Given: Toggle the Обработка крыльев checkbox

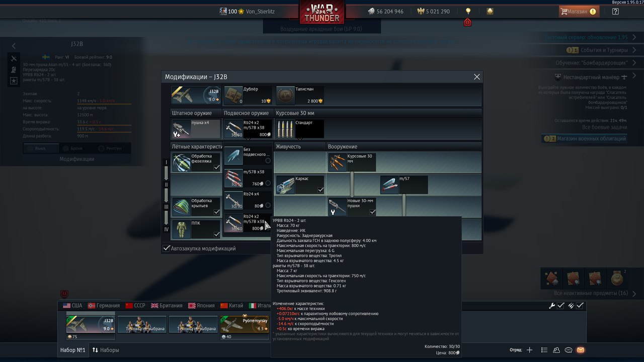Looking at the screenshot, I should [x=217, y=212].
